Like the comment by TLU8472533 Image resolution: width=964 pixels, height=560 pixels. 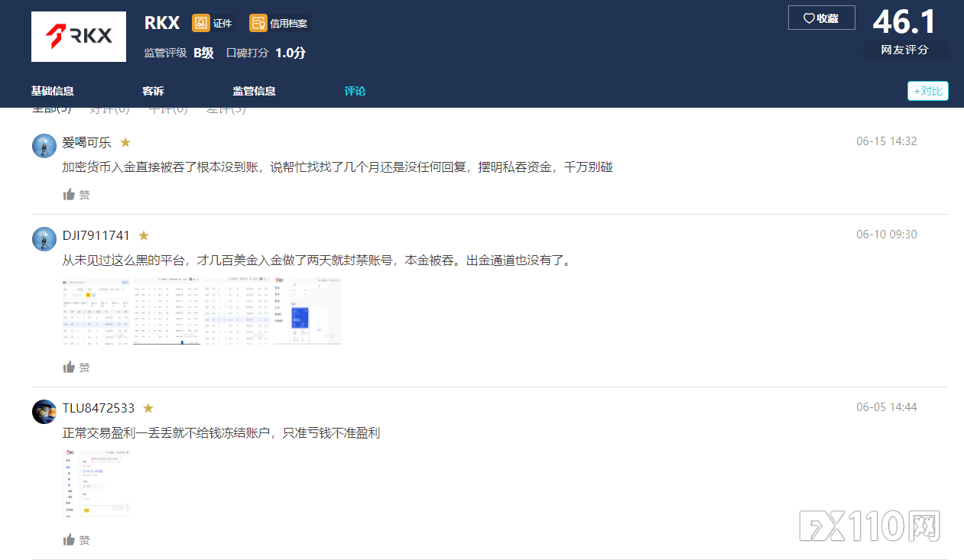point(76,540)
